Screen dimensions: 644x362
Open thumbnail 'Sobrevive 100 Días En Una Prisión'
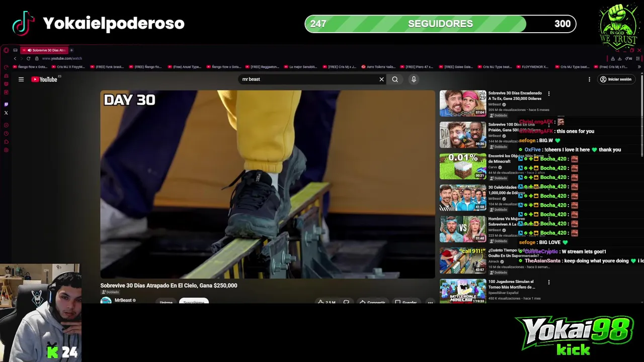click(463, 135)
